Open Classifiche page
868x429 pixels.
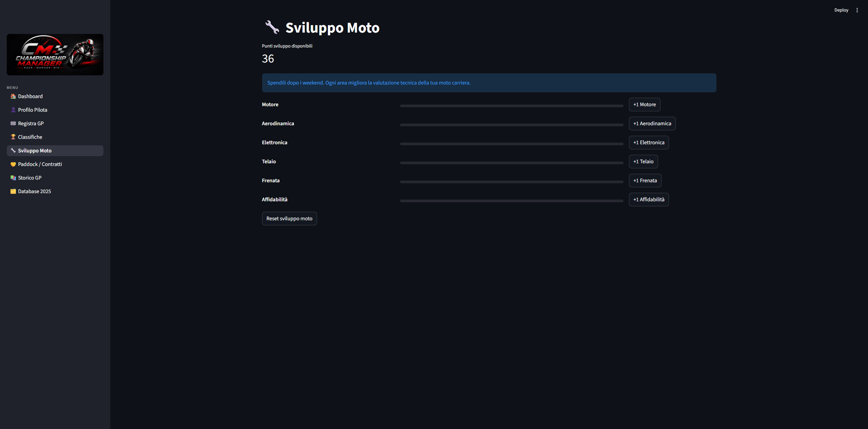click(x=55, y=137)
